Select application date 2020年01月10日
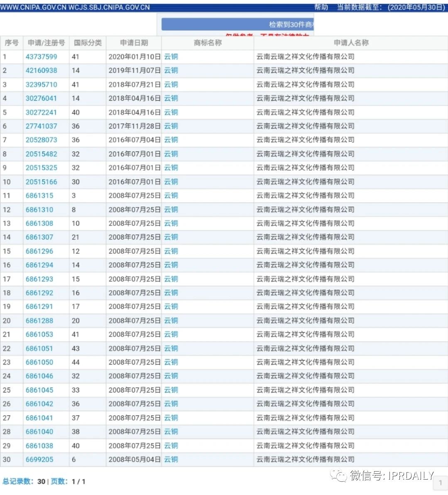448x495 pixels. pos(135,57)
